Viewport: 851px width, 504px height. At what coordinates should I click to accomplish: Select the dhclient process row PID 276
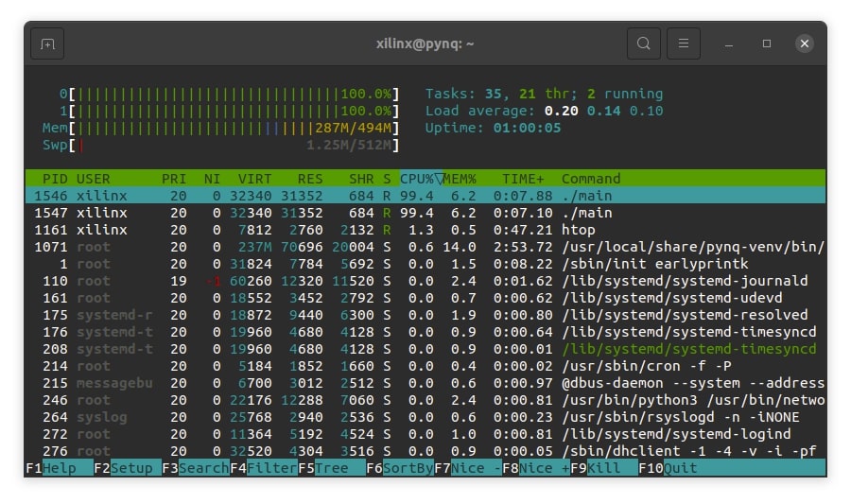425,451
